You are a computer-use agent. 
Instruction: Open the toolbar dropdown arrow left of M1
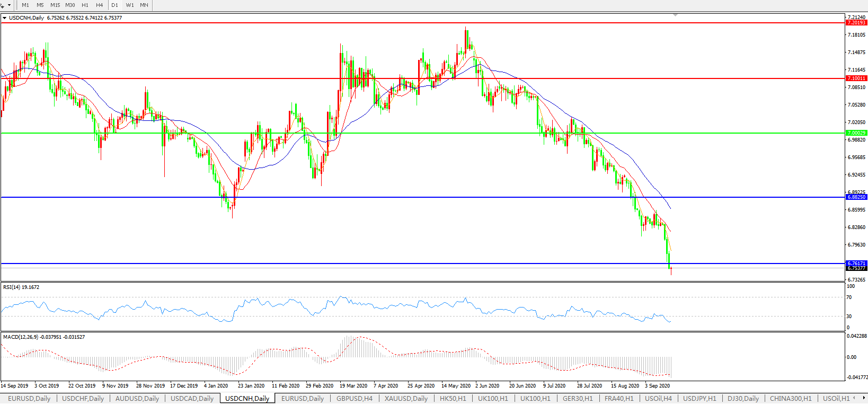tap(9, 5)
